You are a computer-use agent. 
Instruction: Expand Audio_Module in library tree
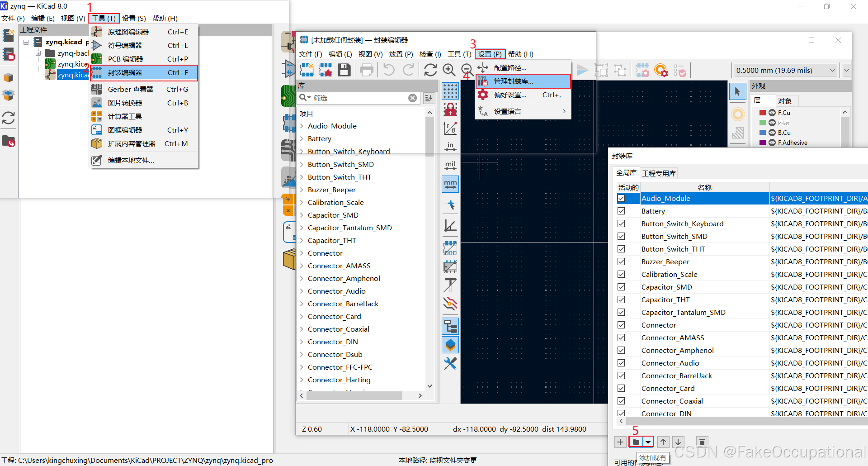point(302,126)
